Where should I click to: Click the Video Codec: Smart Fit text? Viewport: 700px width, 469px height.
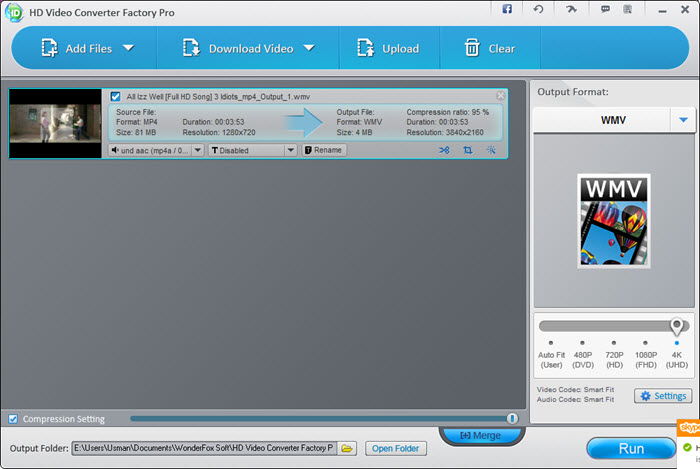575,390
